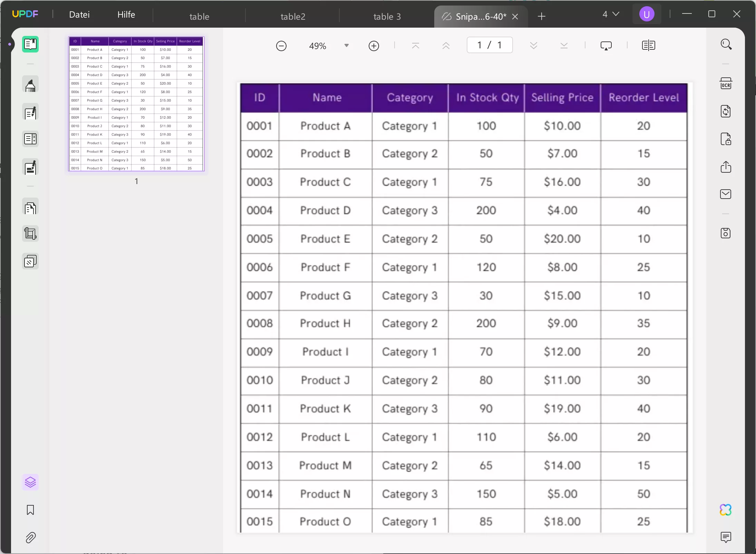Click the zoom in button
Viewport: 756px width, 554px height.
click(x=373, y=45)
